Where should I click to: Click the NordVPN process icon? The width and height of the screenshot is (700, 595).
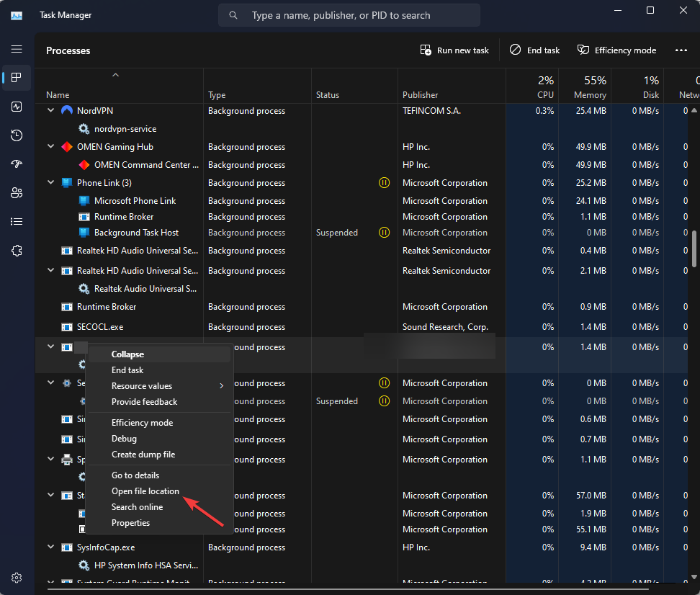[x=67, y=110]
